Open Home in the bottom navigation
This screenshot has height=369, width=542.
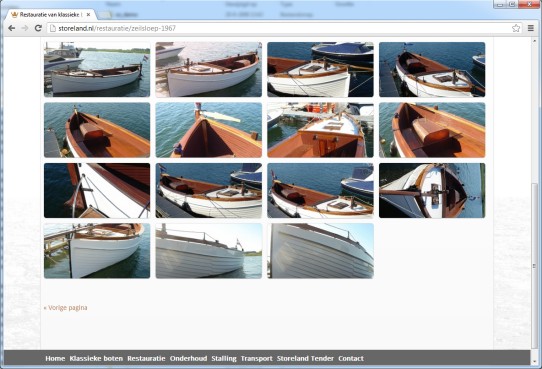(55, 359)
